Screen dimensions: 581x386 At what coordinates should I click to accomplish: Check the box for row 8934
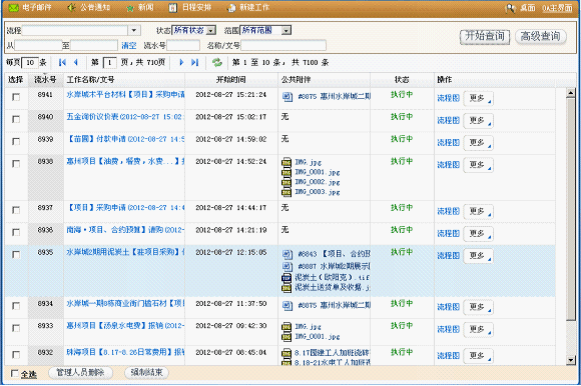[16, 306]
